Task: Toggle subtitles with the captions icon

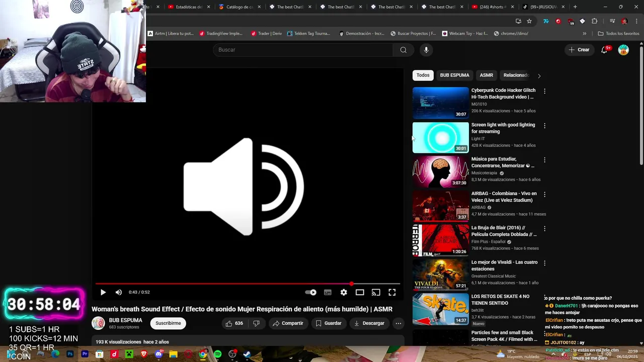Action: point(328,292)
